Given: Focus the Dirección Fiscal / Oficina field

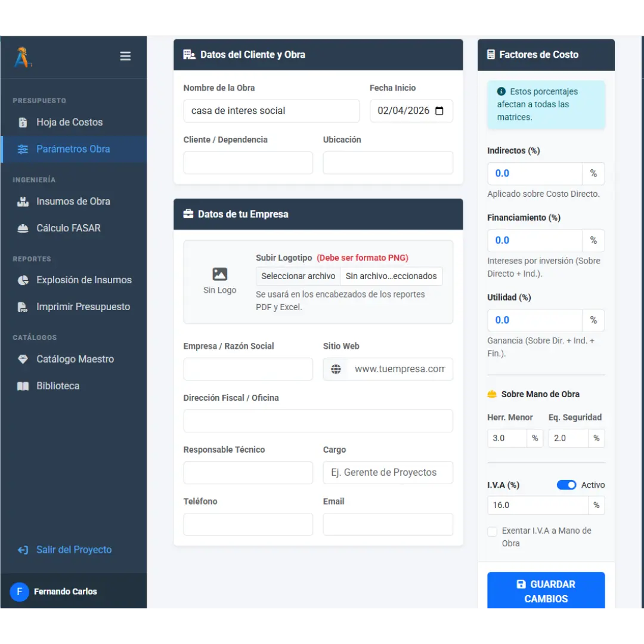Looking at the screenshot, I should click(318, 421).
